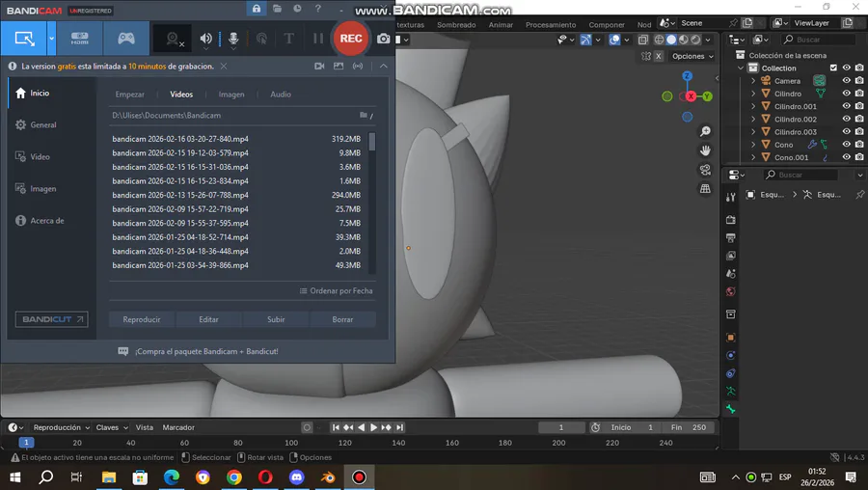Click the viewport pan hand icon
This screenshot has height=490, width=868.
coord(705,150)
